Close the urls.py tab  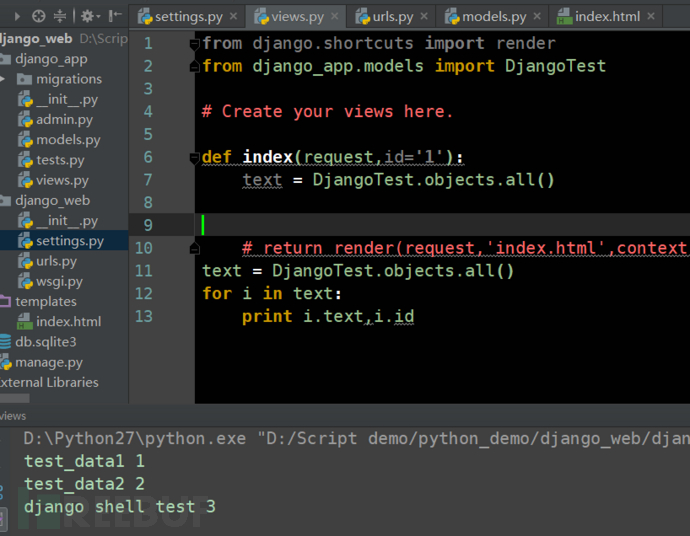click(424, 16)
